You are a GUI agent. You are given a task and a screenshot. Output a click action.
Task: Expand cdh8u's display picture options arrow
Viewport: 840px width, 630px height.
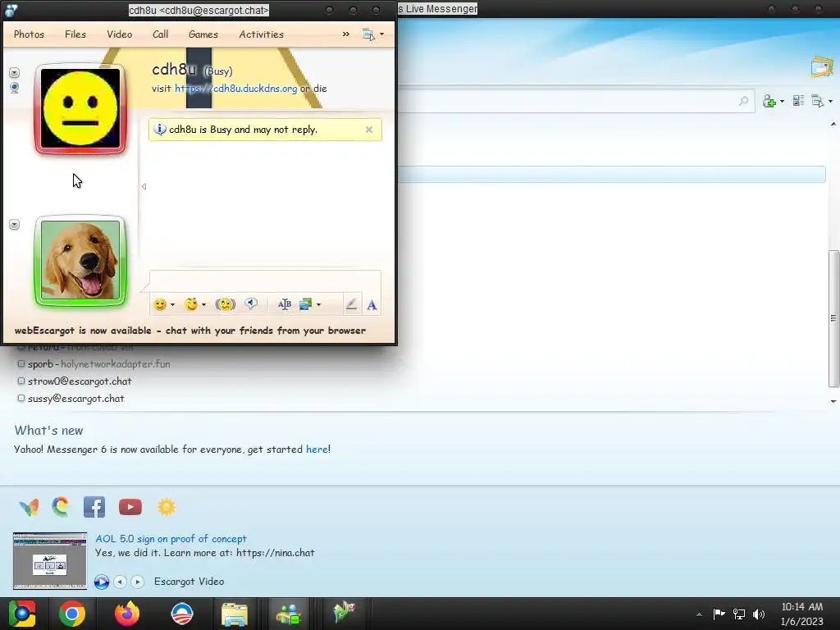click(15, 72)
